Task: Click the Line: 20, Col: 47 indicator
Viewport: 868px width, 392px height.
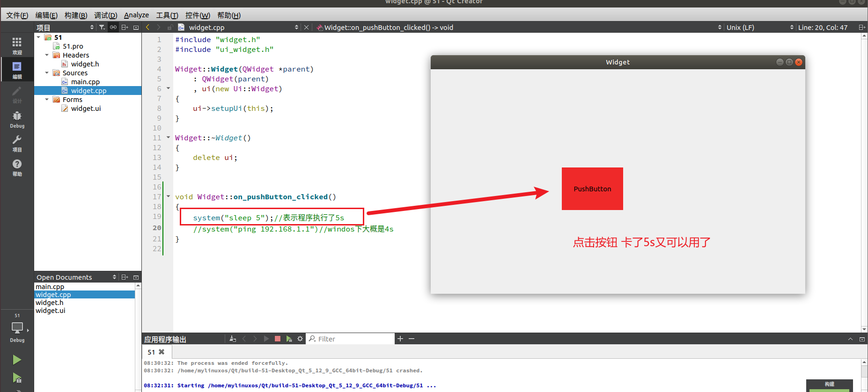Action: click(x=823, y=27)
